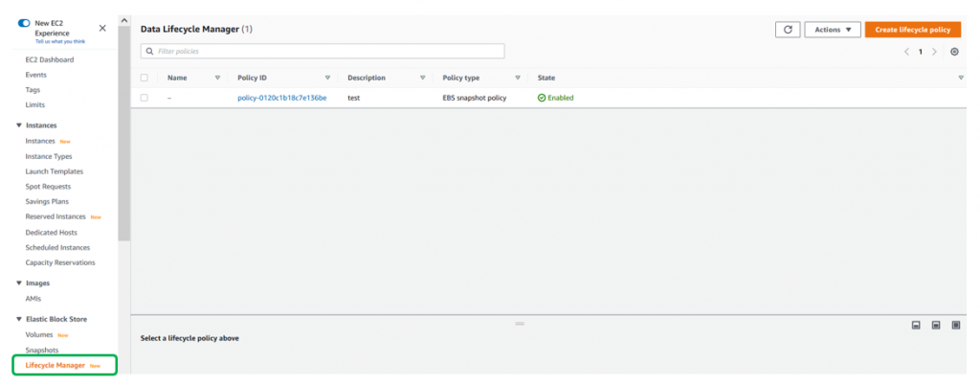Screen dimensions: 980x385
Task: Collapse the Instances sidebar section
Action: coord(19,125)
